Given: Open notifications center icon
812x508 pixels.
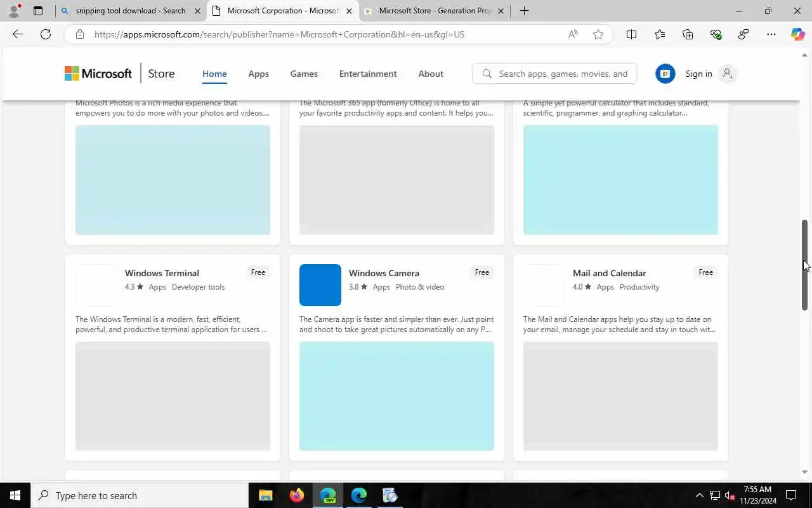Looking at the screenshot, I should tap(791, 495).
